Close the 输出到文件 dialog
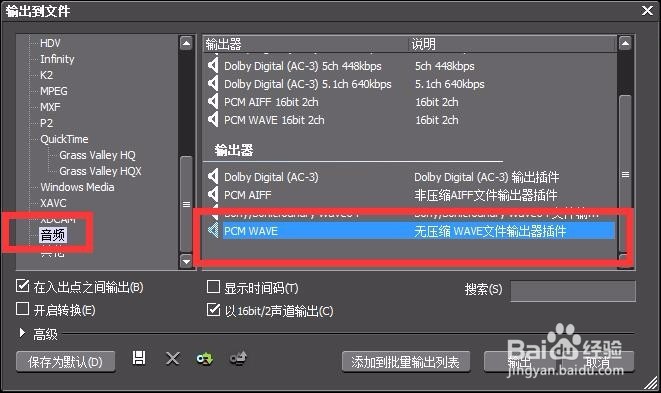661x393 pixels. [648, 11]
